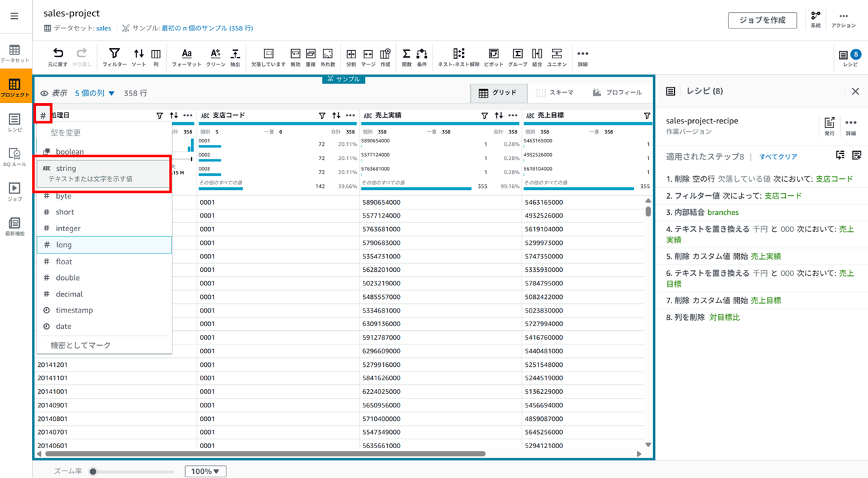Choose timestamp type in type menu
Viewport: 868px width, 478px height.
point(104,311)
